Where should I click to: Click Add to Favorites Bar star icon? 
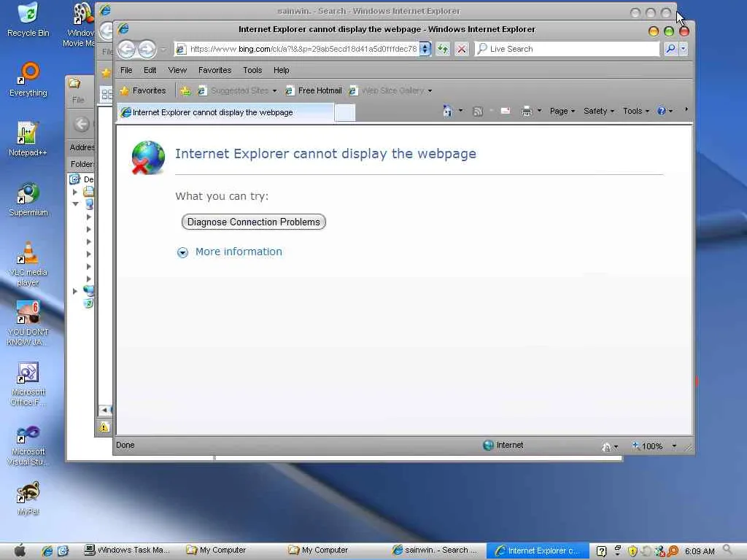[185, 90]
